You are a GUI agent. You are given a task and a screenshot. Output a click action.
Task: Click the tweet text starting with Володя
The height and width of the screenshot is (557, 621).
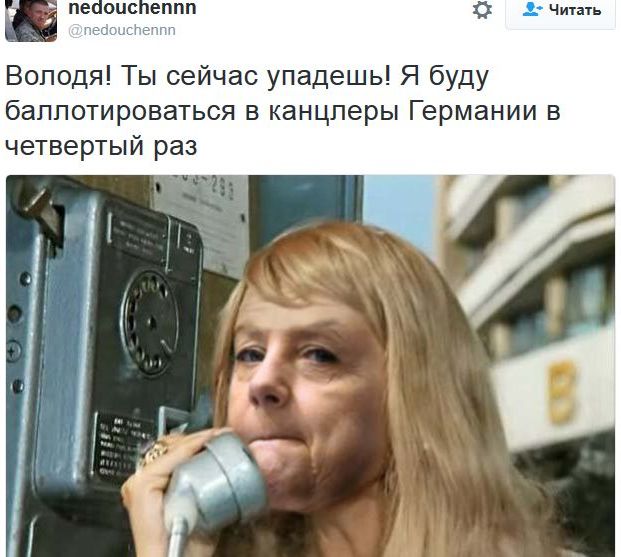pyautogui.click(x=282, y=111)
